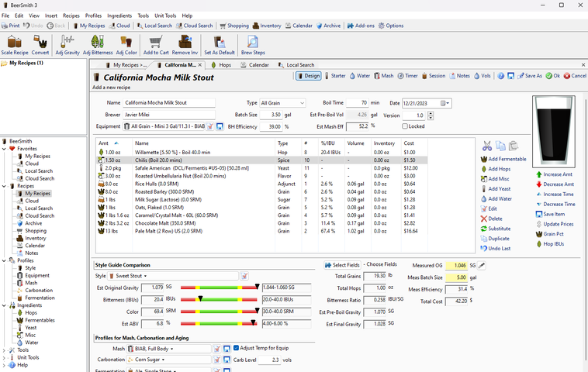The height and width of the screenshot is (372, 588).
Task: Click Save As
Action: tap(530, 76)
